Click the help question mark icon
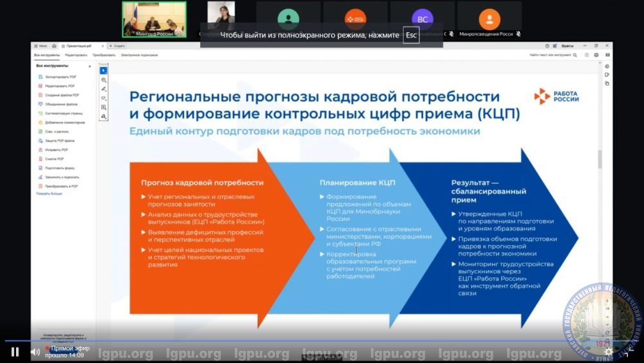 547,46
